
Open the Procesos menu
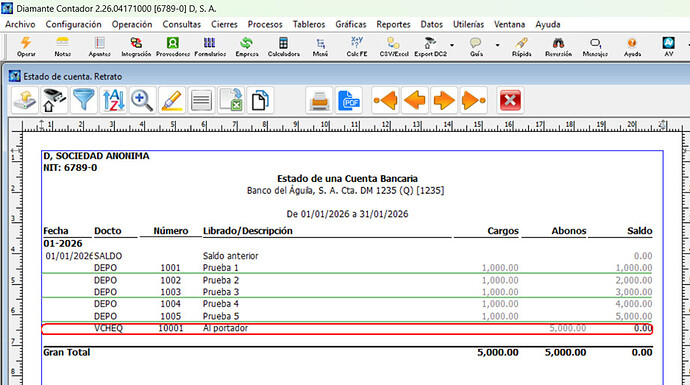pos(265,24)
